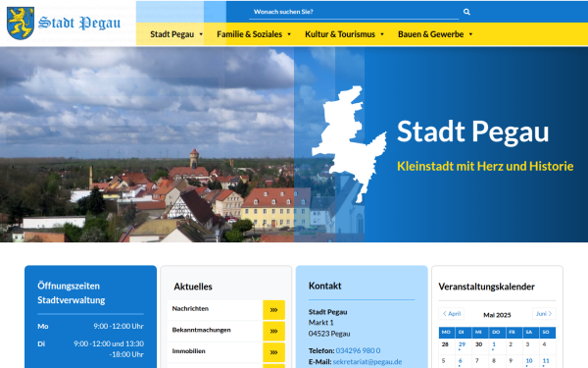Select calendar date 1 under DO column

coord(494,344)
